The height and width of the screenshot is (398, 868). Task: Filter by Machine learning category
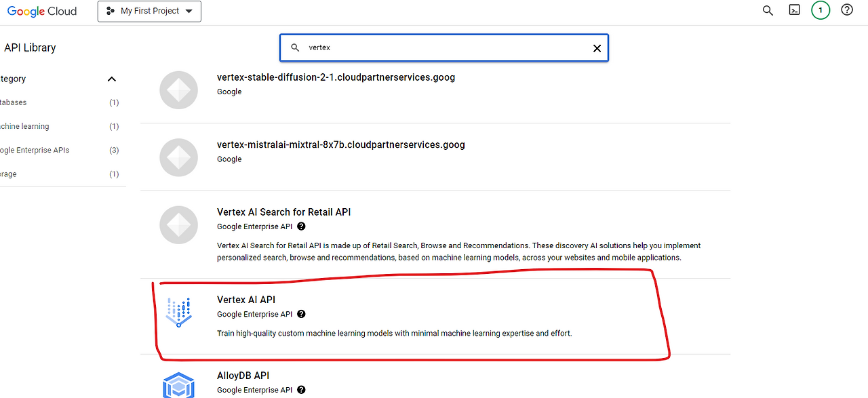click(60, 126)
